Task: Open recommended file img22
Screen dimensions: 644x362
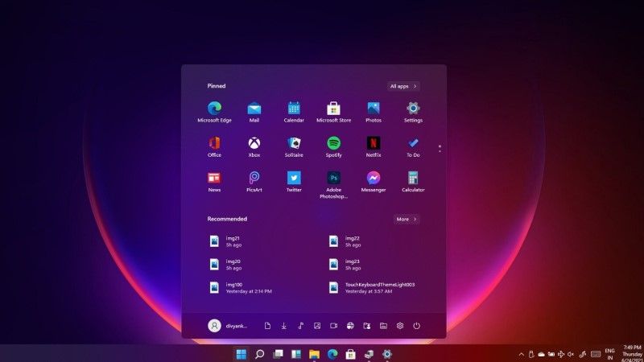Action: pyautogui.click(x=345, y=241)
